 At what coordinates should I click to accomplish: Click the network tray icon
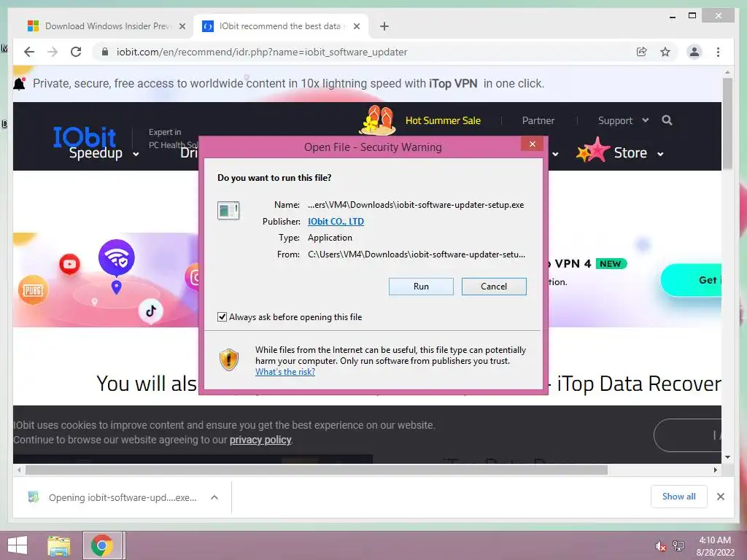pyautogui.click(x=678, y=546)
